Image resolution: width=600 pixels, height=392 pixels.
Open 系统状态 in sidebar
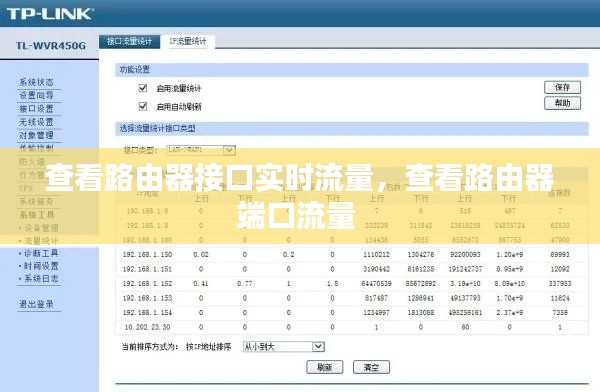click(x=36, y=82)
